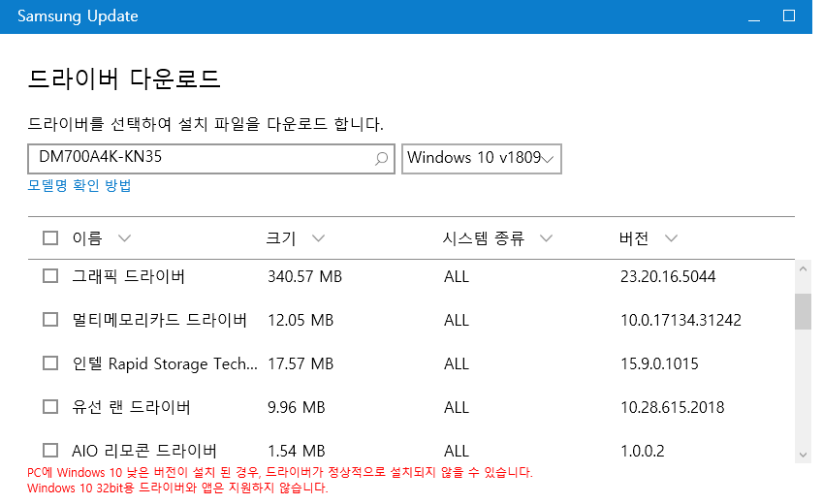The image size is (823, 504).
Task: Select the 인텔 Rapid Storage Tech... row name
Action: click(165, 363)
